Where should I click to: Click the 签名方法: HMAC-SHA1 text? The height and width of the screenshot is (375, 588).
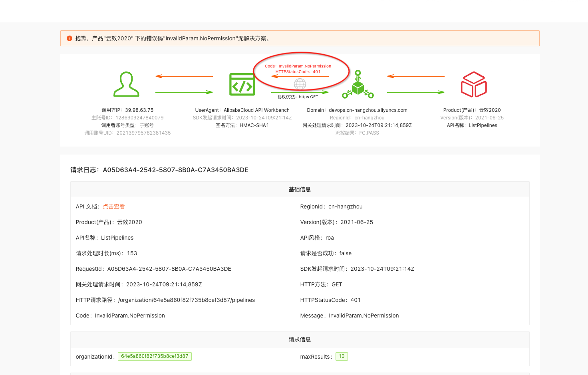242,125
